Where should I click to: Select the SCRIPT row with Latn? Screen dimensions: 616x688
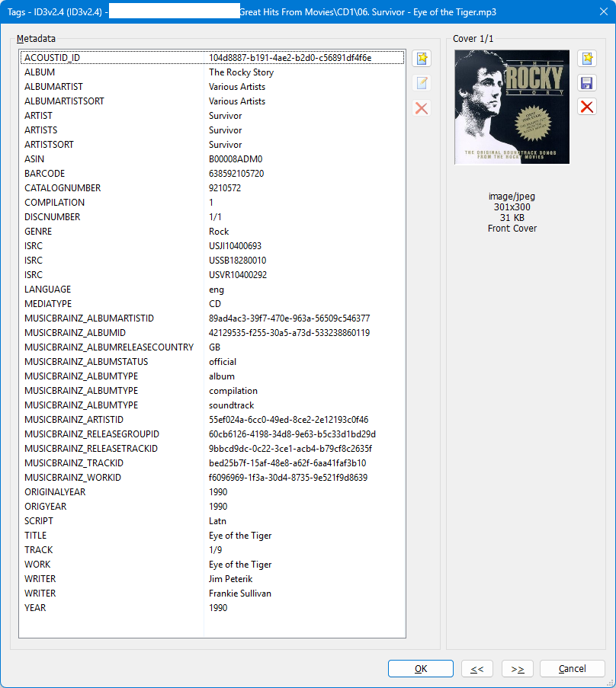coord(212,521)
